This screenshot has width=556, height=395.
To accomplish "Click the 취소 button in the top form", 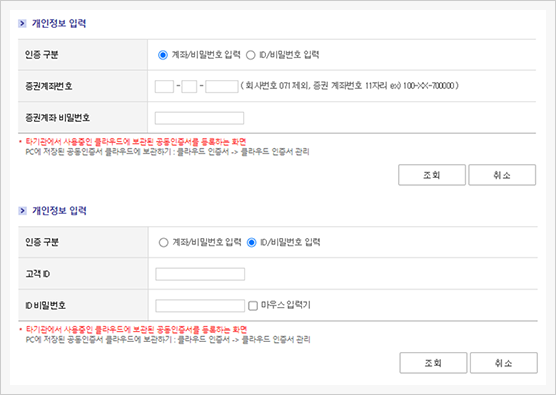I will point(502,175).
